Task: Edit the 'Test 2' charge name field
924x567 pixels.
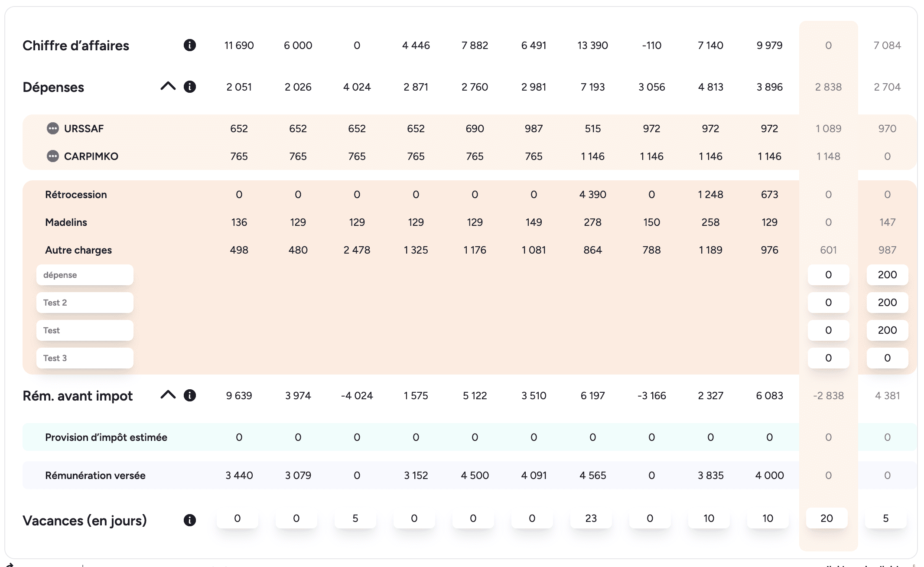Action: pos(85,303)
